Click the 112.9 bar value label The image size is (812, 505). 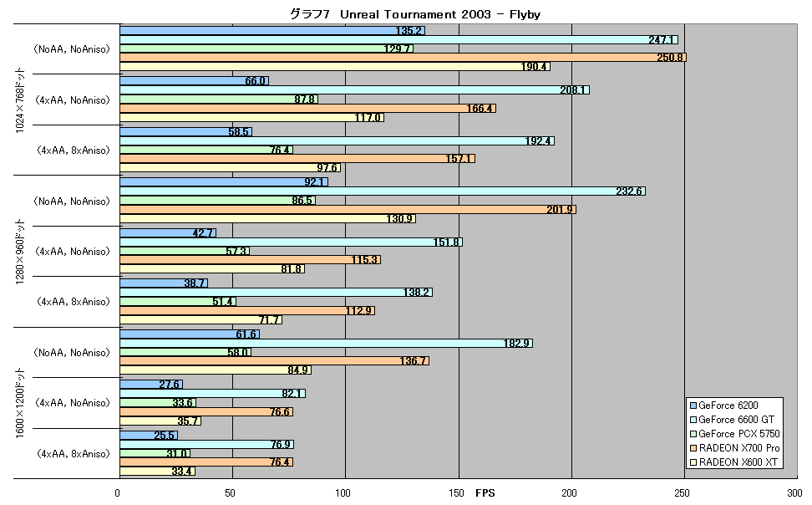point(359,310)
